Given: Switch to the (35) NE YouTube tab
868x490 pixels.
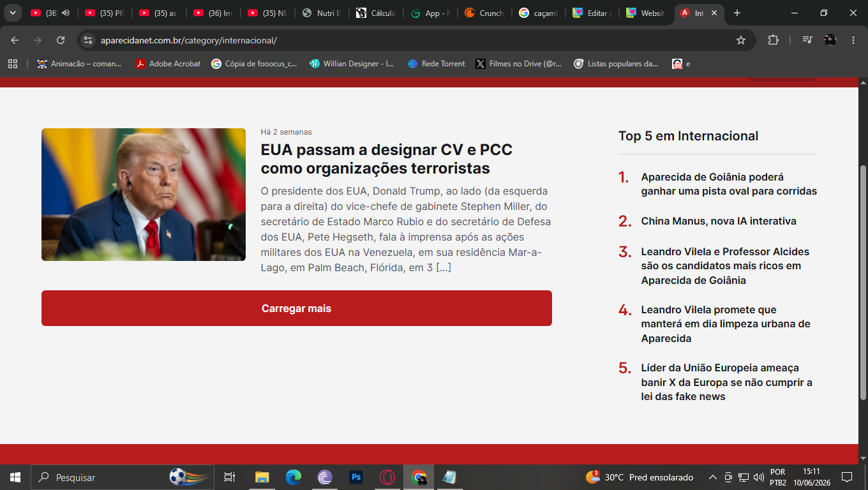Looking at the screenshot, I should click(268, 13).
